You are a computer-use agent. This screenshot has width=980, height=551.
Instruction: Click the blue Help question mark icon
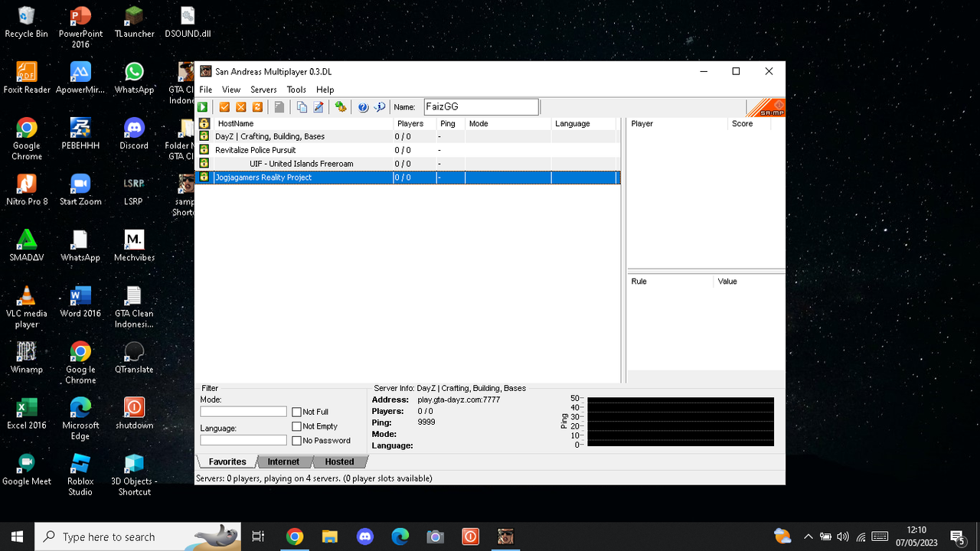point(363,107)
